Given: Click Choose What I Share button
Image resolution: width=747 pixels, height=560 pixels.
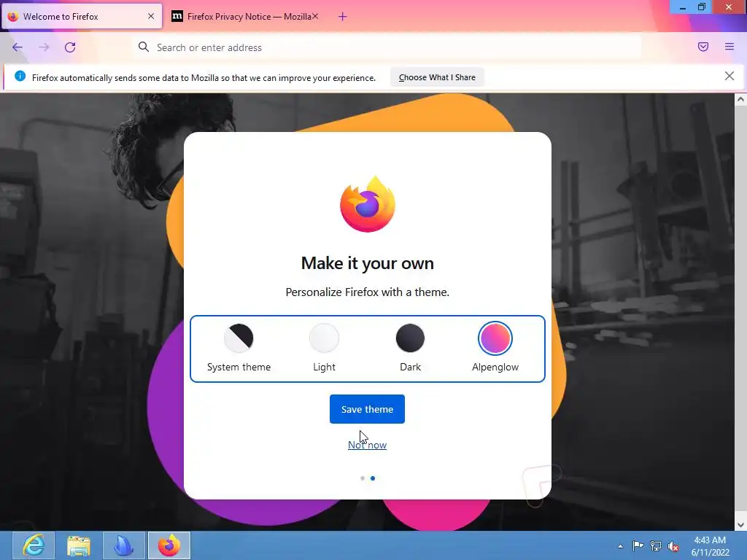Looking at the screenshot, I should [x=437, y=77].
